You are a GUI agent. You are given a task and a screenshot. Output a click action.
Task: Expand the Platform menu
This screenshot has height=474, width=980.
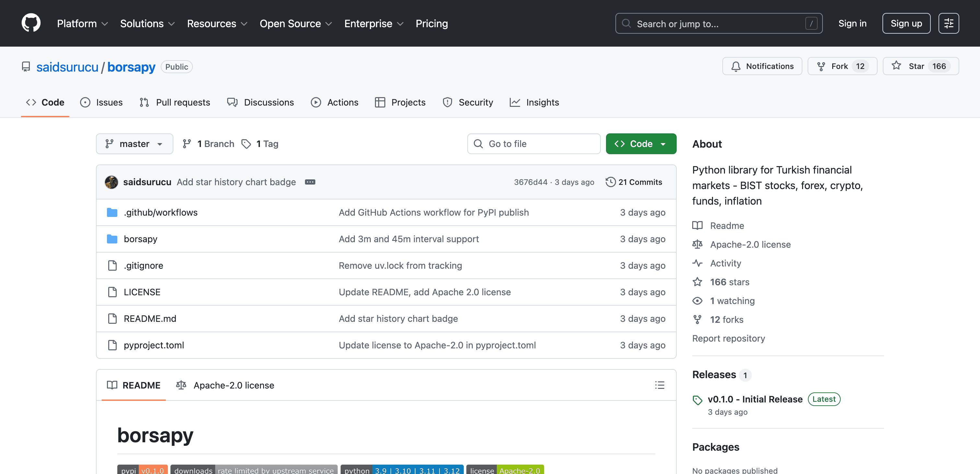(x=83, y=24)
